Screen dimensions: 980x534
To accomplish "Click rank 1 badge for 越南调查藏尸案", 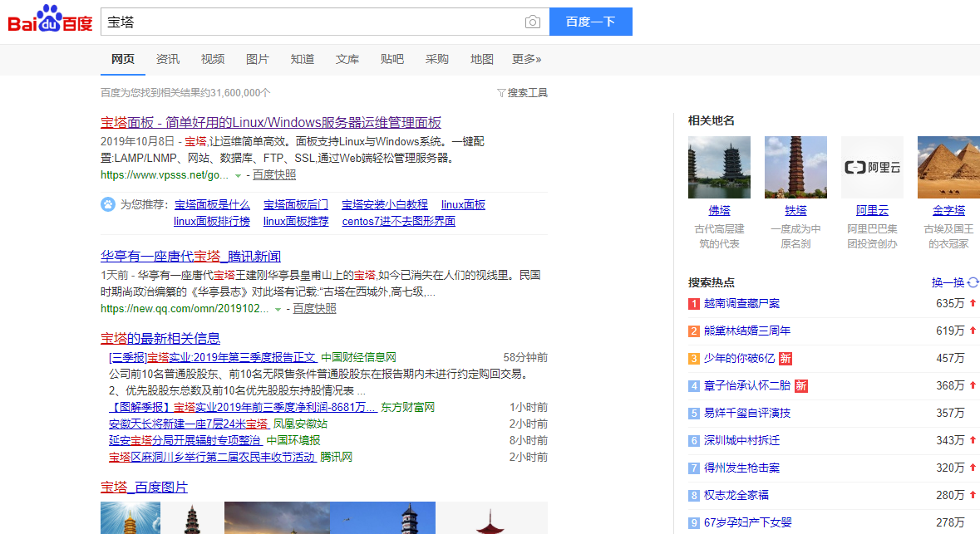I will coord(694,304).
